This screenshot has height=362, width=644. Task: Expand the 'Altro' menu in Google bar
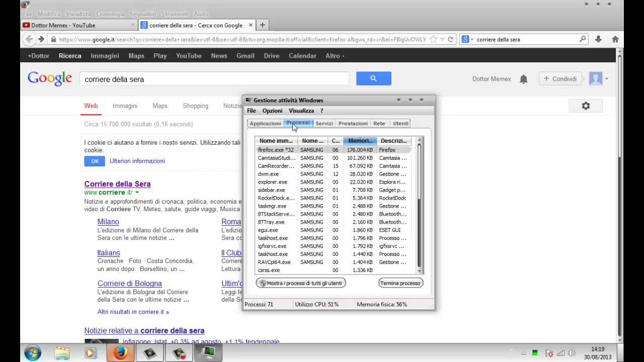pos(335,56)
